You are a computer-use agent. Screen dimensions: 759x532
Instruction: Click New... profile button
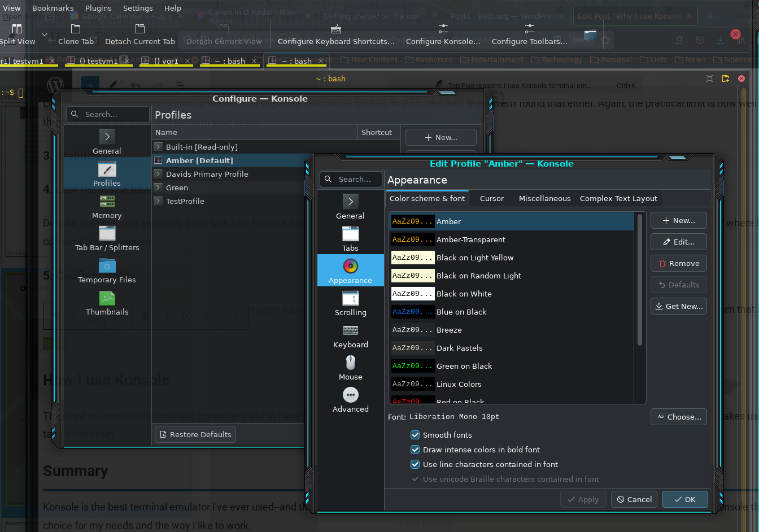[x=440, y=137]
